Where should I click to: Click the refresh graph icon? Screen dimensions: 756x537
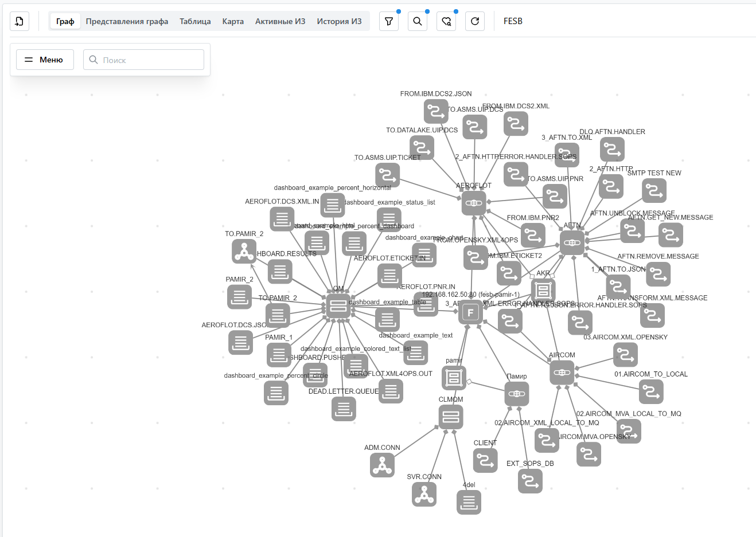[475, 21]
